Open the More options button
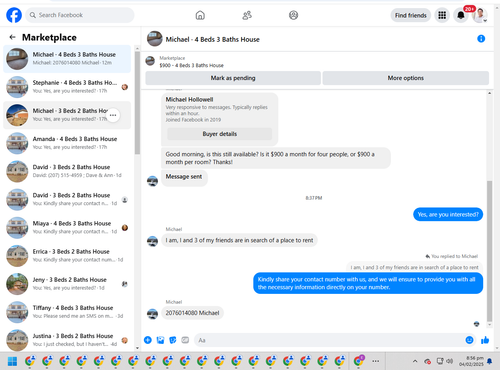The height and width of the screenshot is (370, 500). [406, 78]
